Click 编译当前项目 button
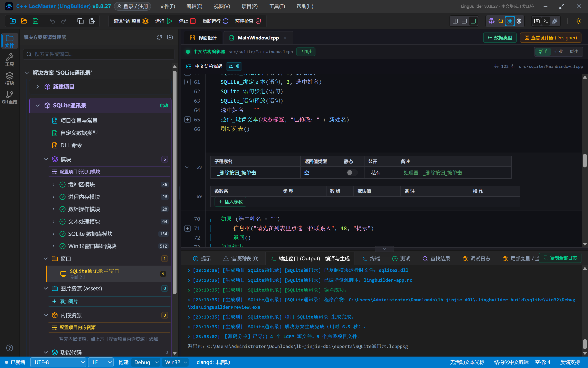Image resolution: width=588 pixels, height=368 pixels. 131,21
